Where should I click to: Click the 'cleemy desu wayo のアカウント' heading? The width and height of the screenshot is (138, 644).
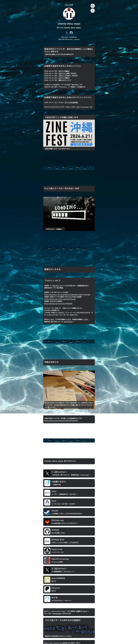(60, 461)
